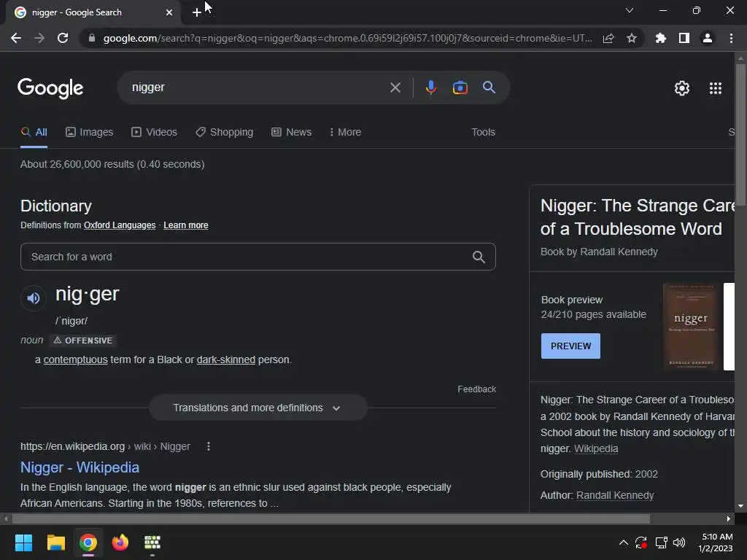Viewport: 747px width, 560px height.
Task: Open File Explorer from taskbar
Action: (x=55, y=542)
